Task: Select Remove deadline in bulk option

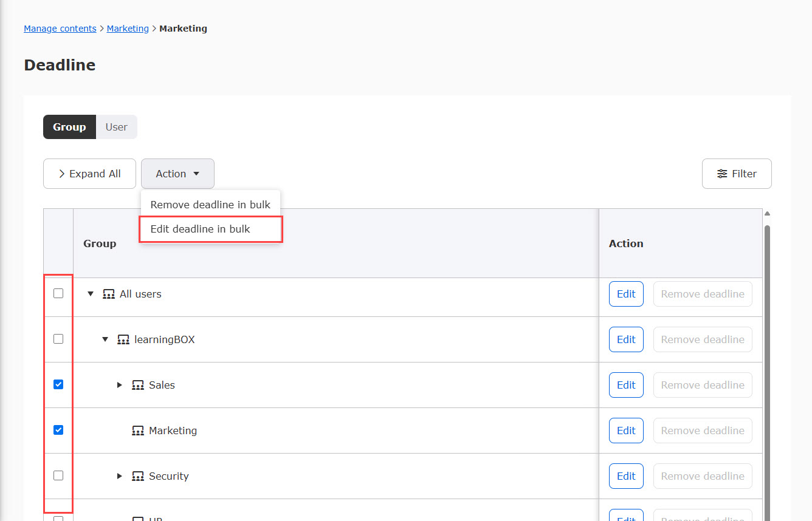Action: pyautogui.click(x=210, y=205)
